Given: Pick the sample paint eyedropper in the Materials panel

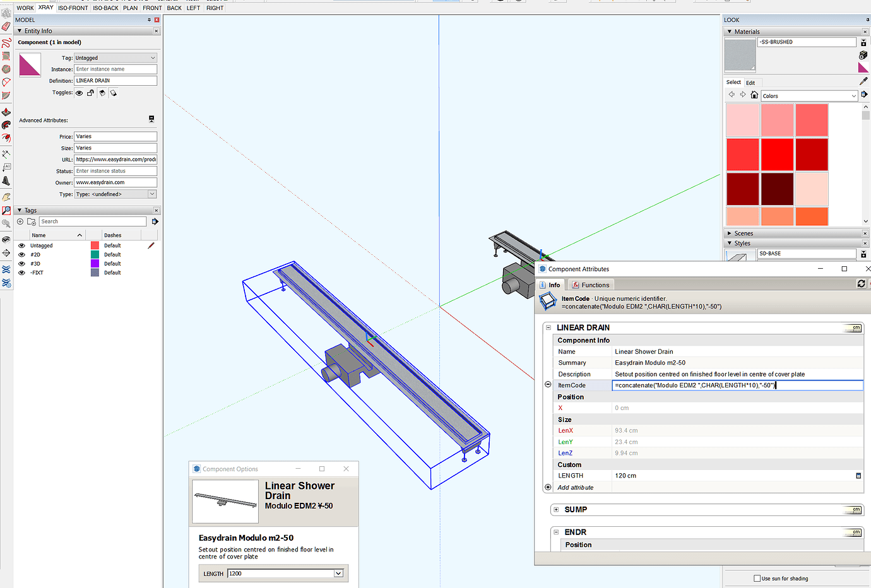Looking at the screenshot, I should pyautogui.click(x=862, y=81).
